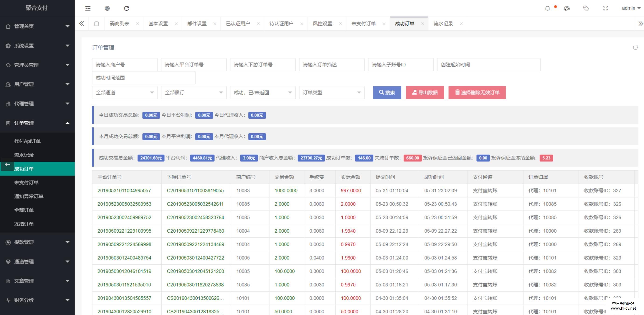
Task: Switch to 风控设置 tab
Action: (x=322, y=24)
